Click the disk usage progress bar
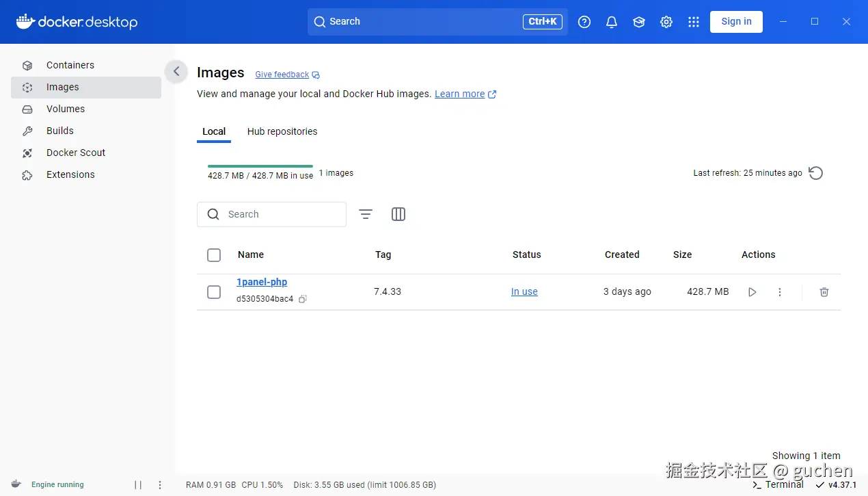The width and height of the screenshot is (868, 496). 260,166
